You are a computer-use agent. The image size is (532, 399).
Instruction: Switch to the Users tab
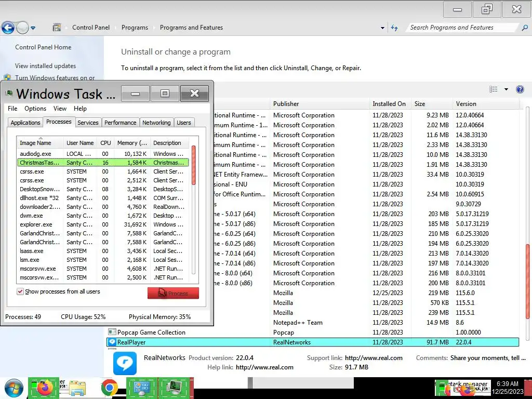coord(183,123)
